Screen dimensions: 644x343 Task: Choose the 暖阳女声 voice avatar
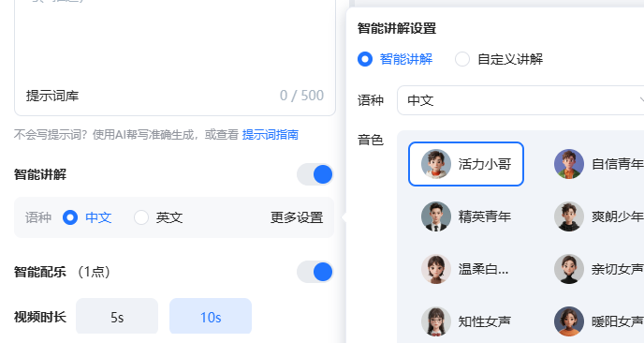[x=569, y=321]
